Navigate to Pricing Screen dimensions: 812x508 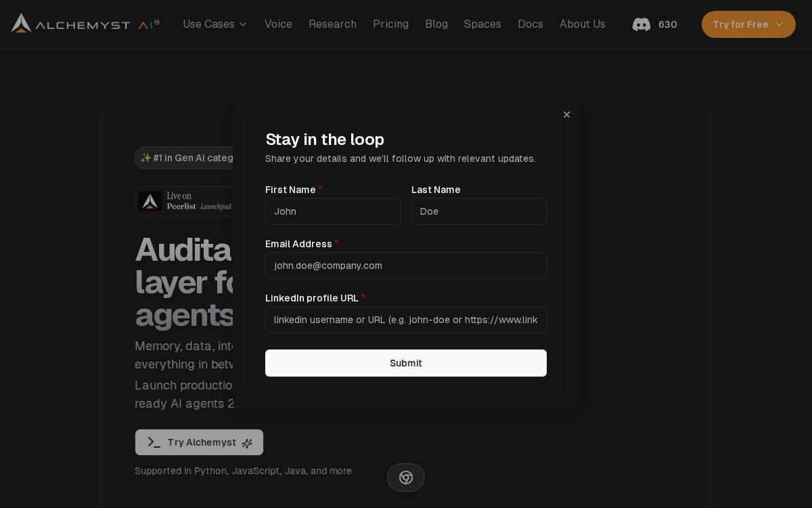pos(390,24)
